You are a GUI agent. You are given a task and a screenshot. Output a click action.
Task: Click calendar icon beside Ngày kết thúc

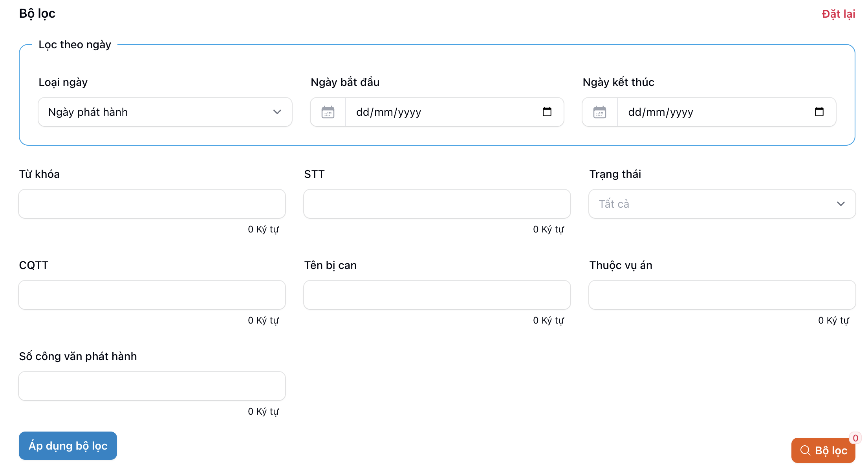point(599,112)
